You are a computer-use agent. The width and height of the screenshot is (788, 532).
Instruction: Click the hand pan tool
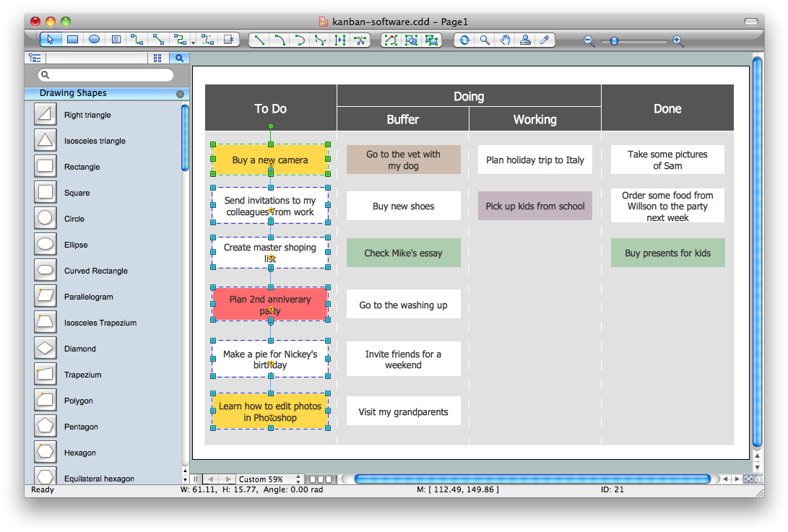click(x=506, y=40)
